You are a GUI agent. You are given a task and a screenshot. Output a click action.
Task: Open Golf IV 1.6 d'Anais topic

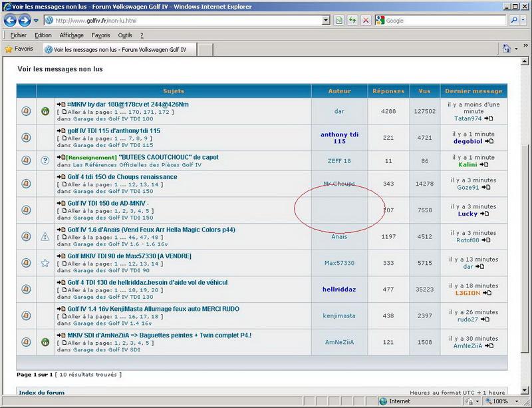point(152,230)
